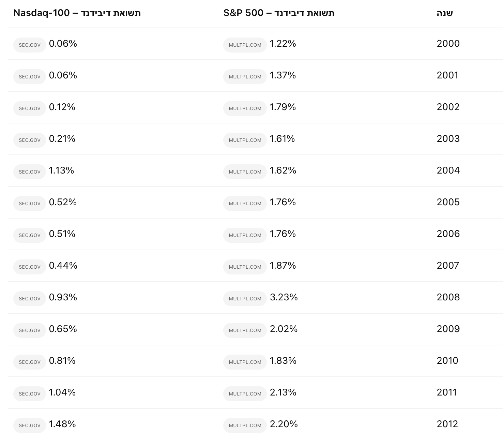Click the שנה year column header
The image size is (503, 448).
pos(445,13)
